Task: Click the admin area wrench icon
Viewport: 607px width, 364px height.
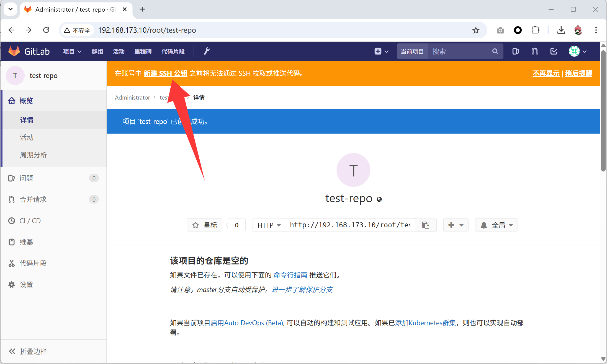Action: [207, 51]
